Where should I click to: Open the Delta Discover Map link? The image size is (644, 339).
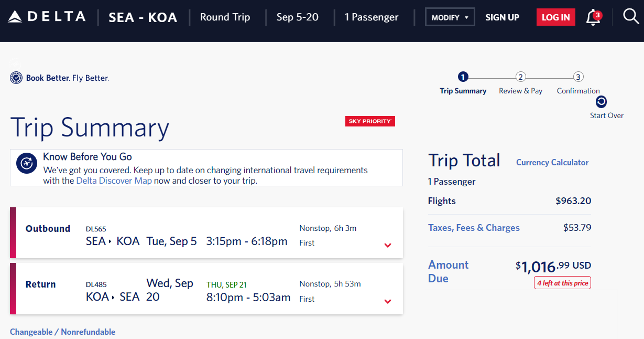114,181
